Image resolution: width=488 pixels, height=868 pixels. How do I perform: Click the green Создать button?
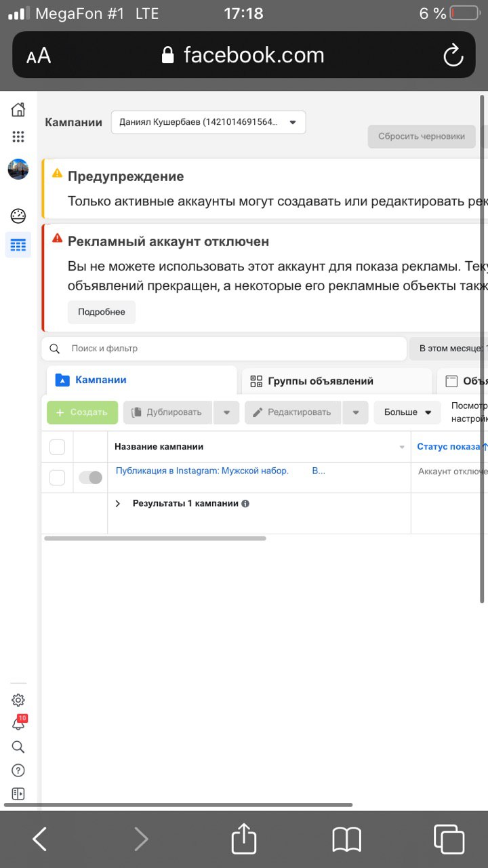point(82,412)
